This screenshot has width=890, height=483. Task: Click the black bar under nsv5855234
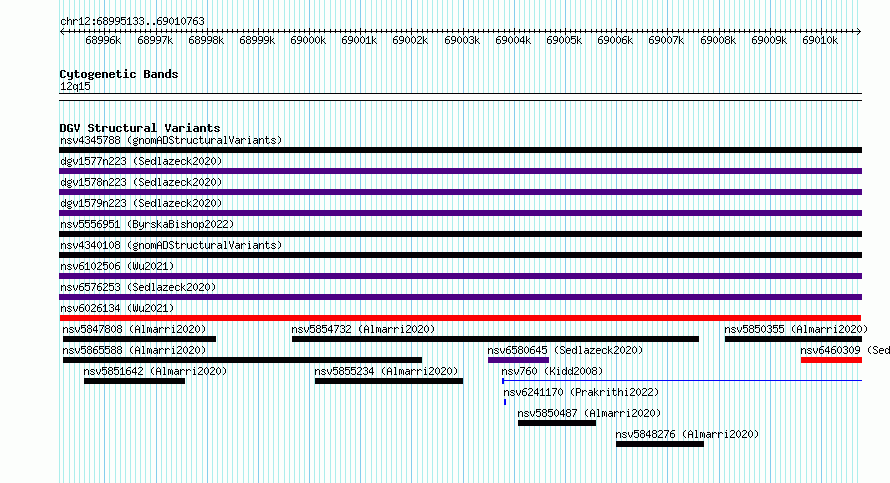tap(389, 381)
